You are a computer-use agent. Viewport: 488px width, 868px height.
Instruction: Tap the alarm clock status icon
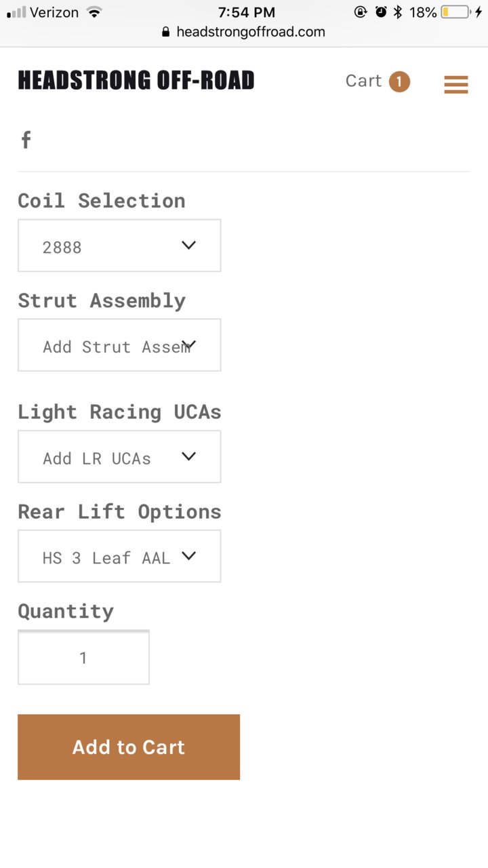[381, 12]
